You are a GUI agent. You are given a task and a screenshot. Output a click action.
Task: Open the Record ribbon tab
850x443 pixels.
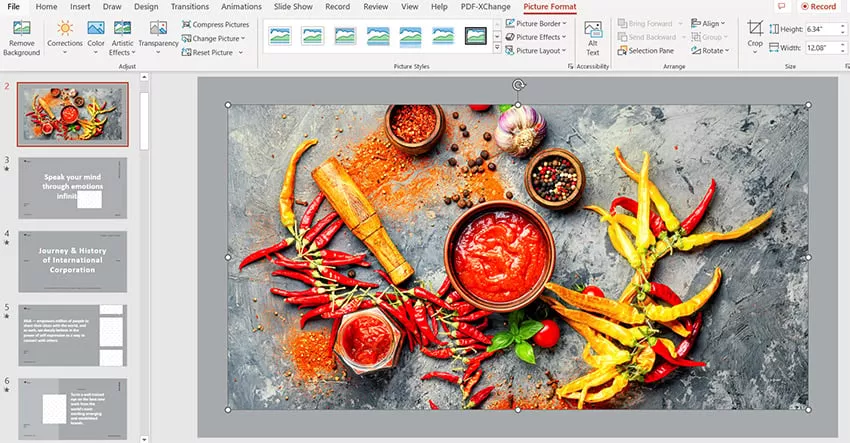point(337,7)
